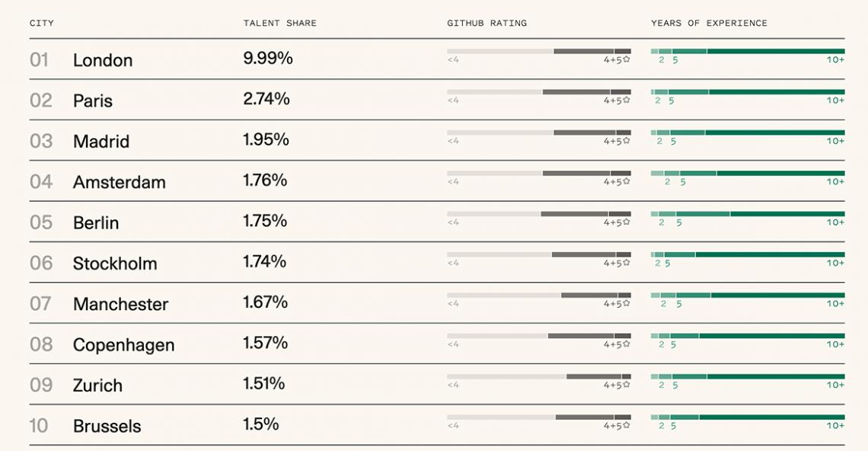Click London's 9.99% talent share value

(268, 58)
